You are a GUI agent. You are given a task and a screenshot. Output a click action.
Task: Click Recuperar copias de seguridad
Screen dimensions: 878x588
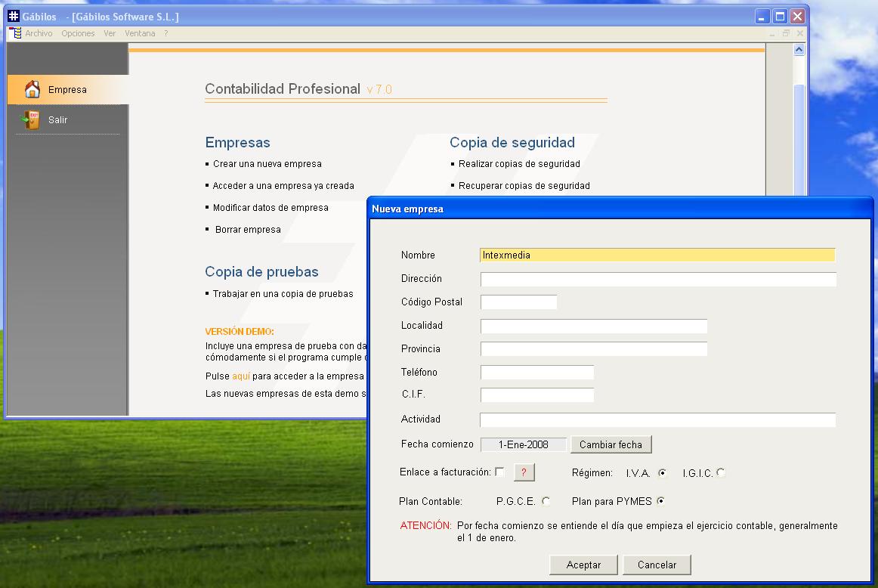point(524,186)
